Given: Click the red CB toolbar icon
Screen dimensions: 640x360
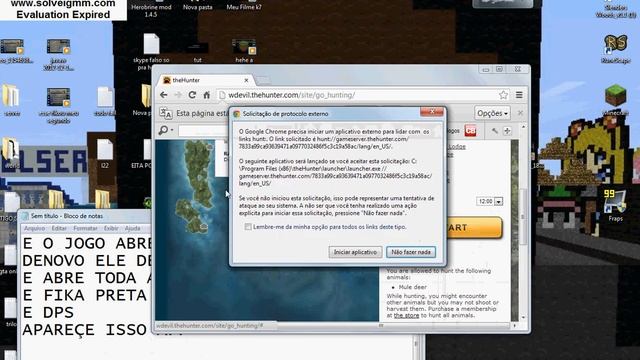Looking at the screenshot, I should coord(470,131).
